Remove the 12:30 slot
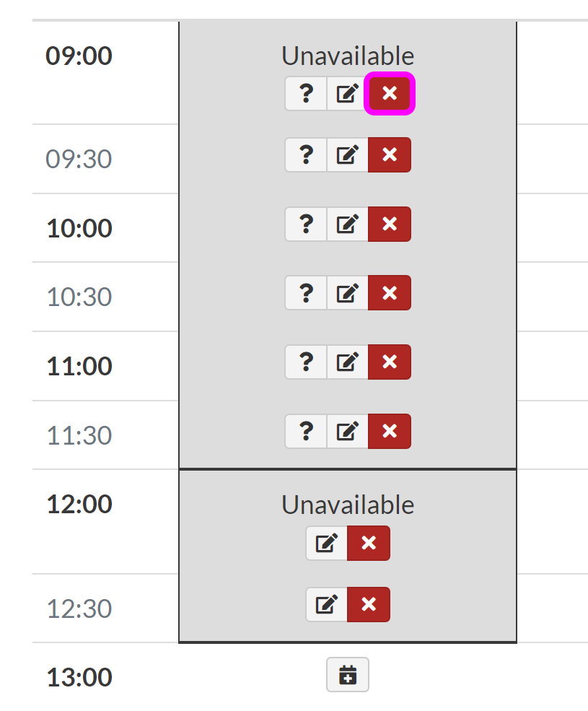The image size is (588, 711). (369, 604)
